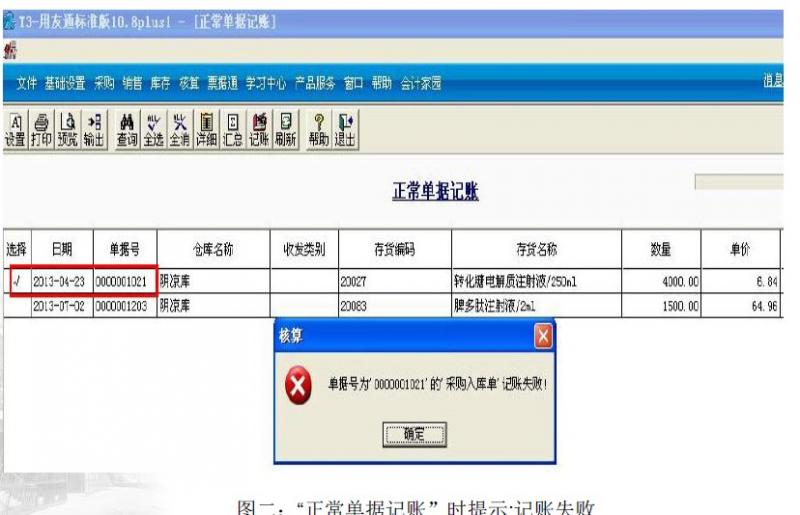The height and width of the screenshot is (515, 800).
Task: Click the app logo icon below title bar
Action: pyautogui.click(x=10, y=51)
